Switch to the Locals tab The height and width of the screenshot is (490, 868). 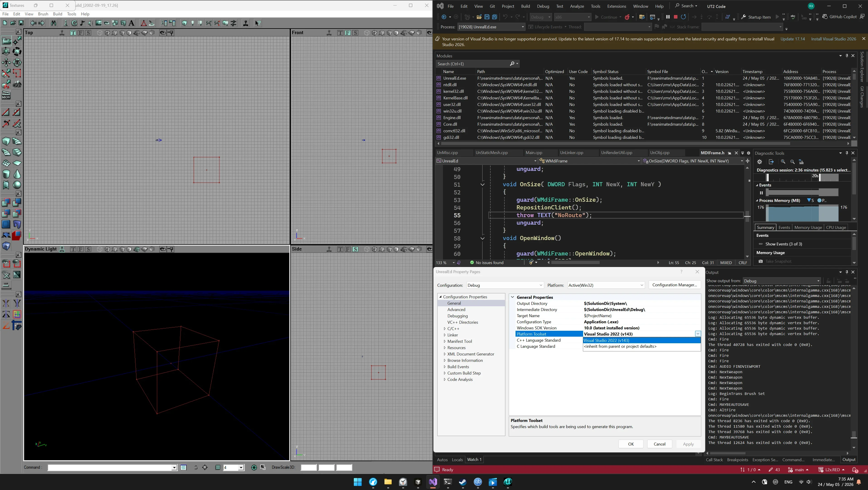coord(457,460)
